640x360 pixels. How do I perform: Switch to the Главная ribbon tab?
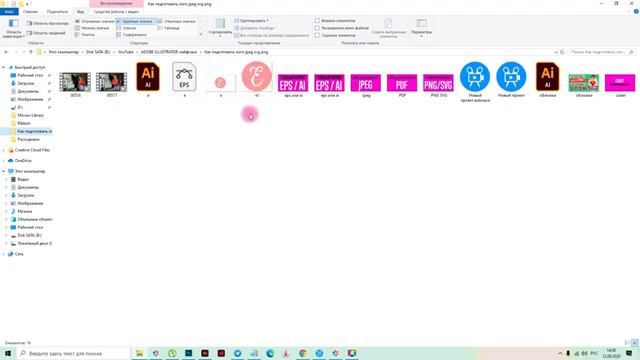coord(30,11)
